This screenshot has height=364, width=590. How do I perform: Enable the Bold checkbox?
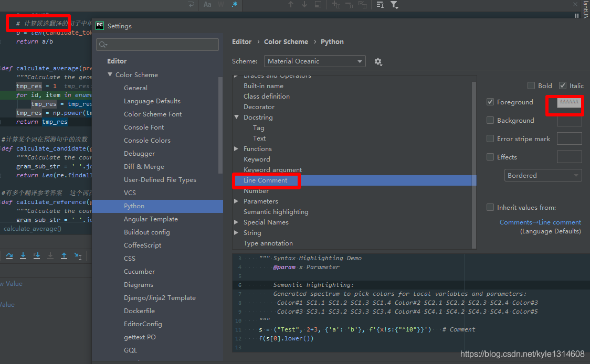531,85
